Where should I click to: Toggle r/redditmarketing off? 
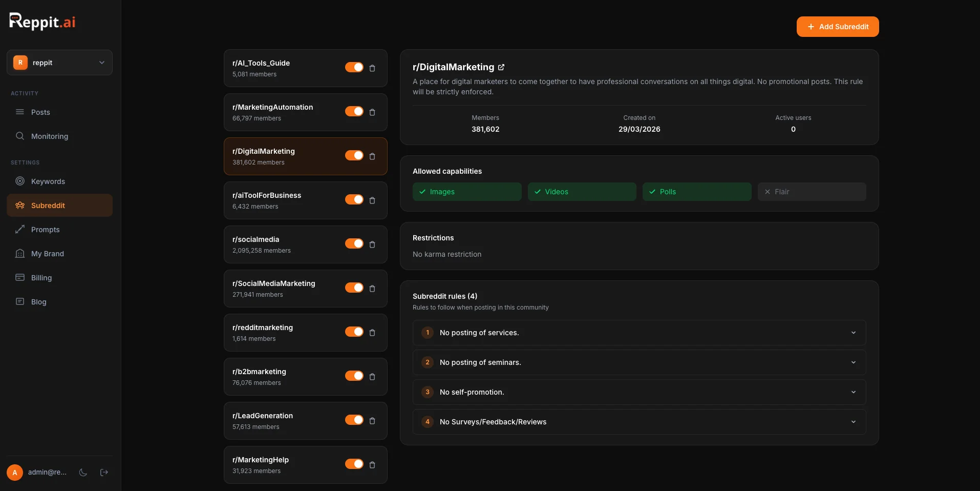(354, 332)
